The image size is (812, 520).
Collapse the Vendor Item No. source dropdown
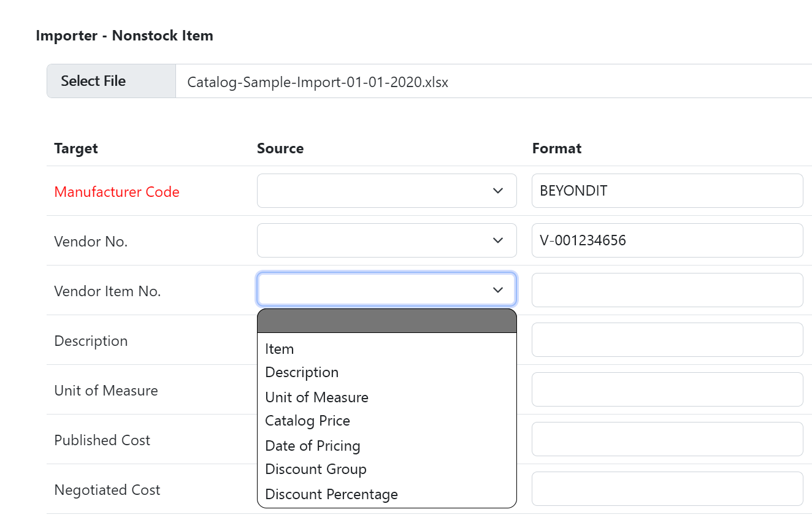[386, 289]
